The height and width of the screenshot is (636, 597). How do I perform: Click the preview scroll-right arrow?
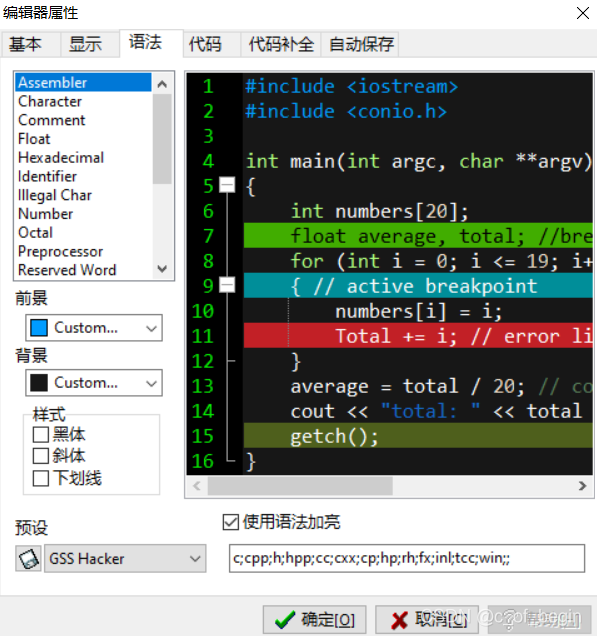coord(582,486)
